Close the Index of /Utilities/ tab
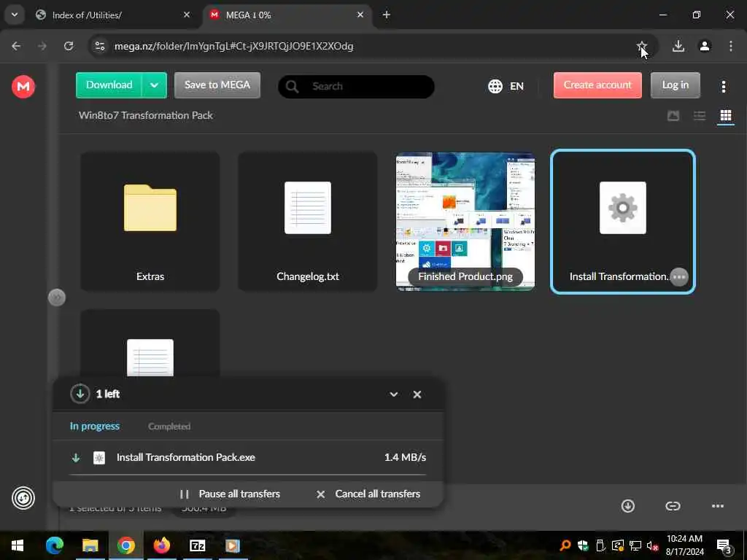The height and width of the screenshot is (560, 747). click(187, 15)
